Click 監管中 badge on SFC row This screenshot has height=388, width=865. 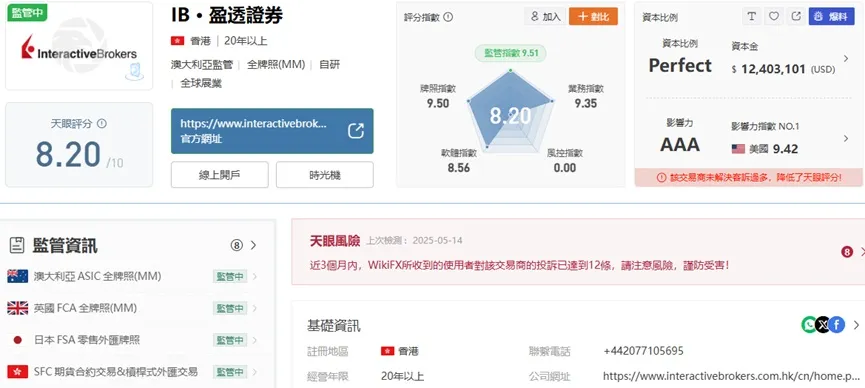(230, 372)
